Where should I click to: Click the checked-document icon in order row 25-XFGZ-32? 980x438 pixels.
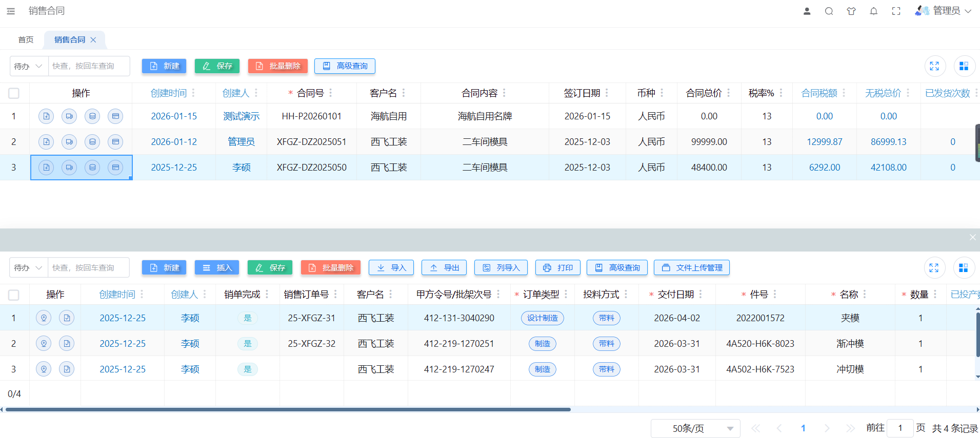coord(67,344)
